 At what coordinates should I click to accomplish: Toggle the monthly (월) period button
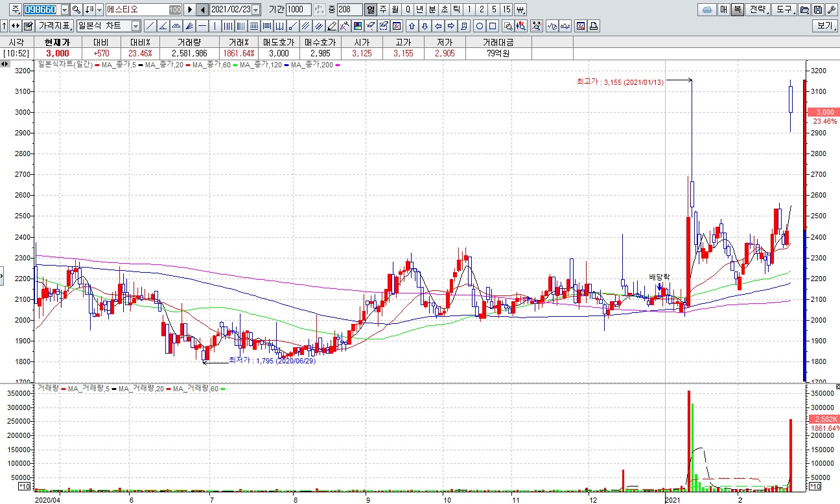pos(395,10)
